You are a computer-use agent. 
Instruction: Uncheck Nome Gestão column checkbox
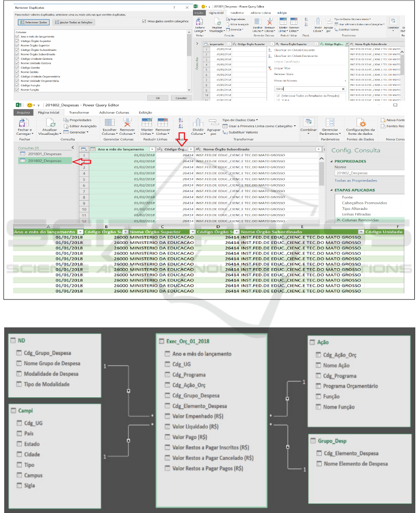(17, 72)
